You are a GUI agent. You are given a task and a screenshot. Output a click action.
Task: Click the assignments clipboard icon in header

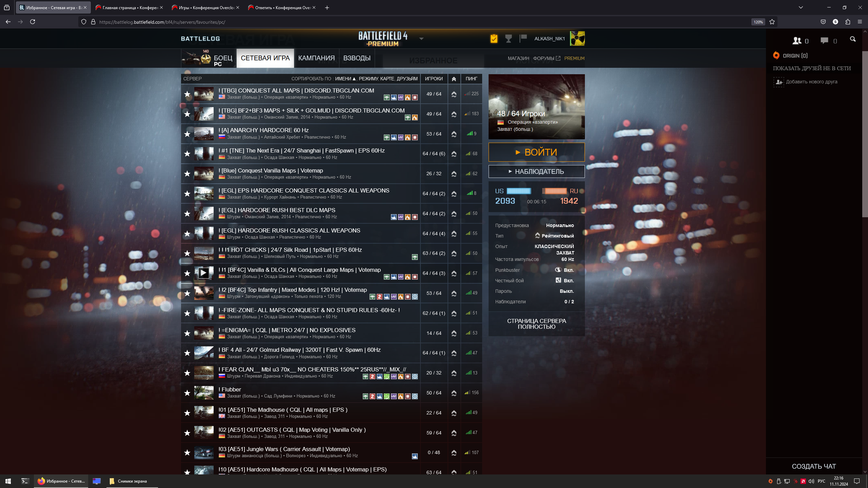click(x=494, y=39)
